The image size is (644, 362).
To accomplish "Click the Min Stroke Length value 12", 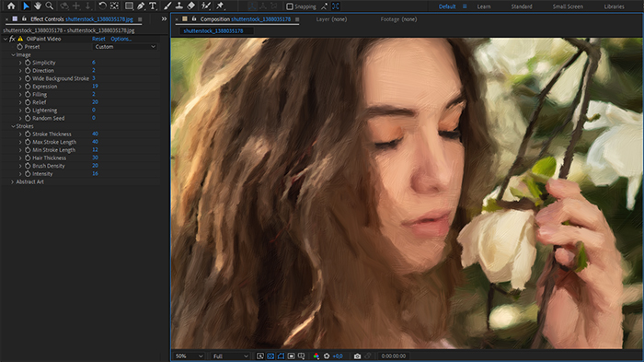I will point(95,149).
